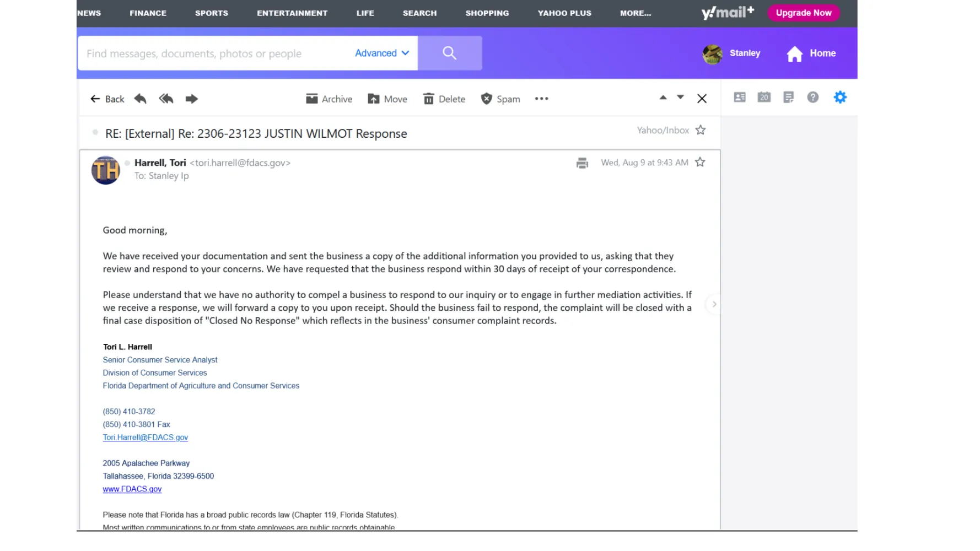
Task: Click the Upgrade Now button
Action: [803, 13]
